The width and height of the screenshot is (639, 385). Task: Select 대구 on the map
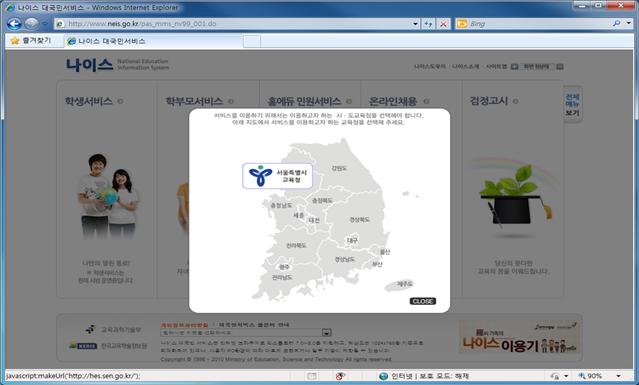[353, 240]
